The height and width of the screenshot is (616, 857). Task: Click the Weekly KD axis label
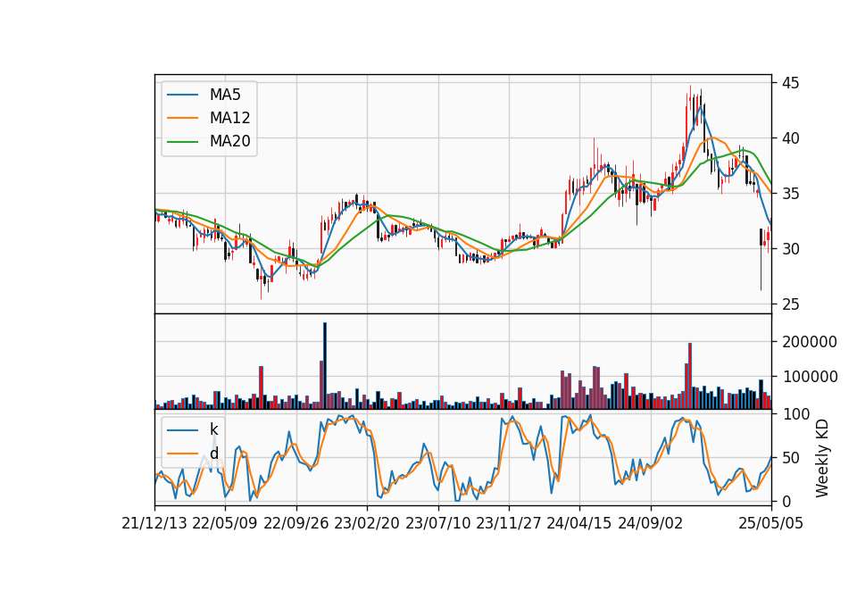click(x=822, y=458)
